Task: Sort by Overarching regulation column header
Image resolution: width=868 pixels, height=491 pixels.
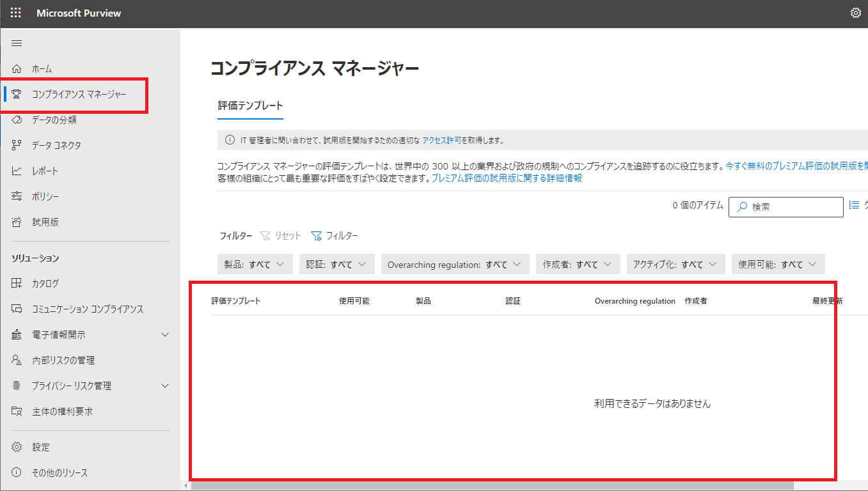Action: tap(635, 301)
